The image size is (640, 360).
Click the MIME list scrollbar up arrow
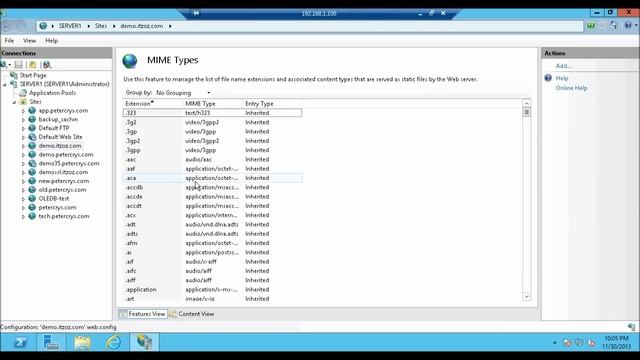527,103
